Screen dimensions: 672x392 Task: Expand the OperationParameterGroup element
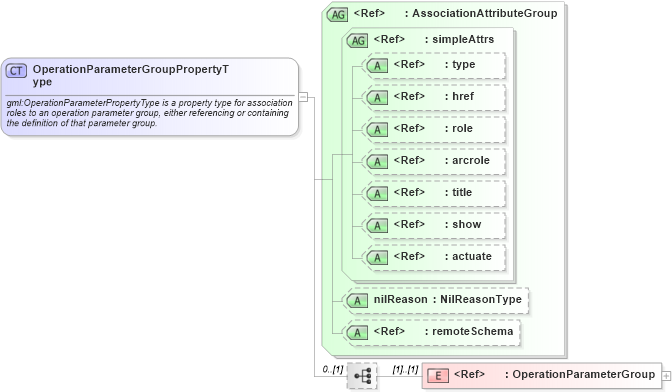(x=666, y=376)
